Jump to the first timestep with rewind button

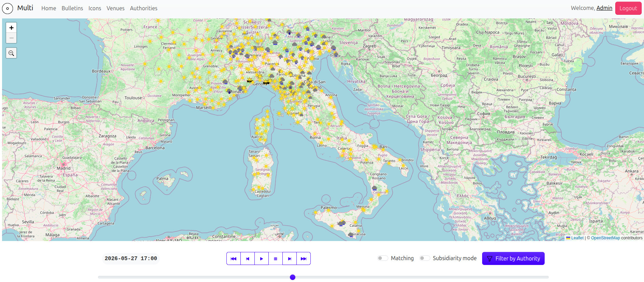[234, 258]
